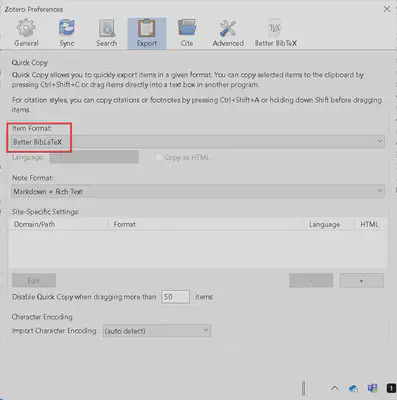Open the Item Format dropdown
The height and width of the screenshot is (400, 397).
(198, 141)
